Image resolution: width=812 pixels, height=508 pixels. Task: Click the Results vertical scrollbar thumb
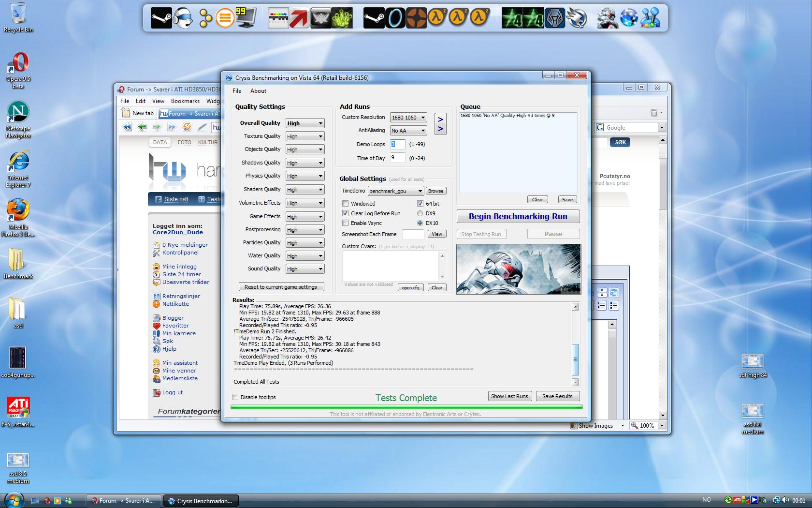[x=575, y=359]
